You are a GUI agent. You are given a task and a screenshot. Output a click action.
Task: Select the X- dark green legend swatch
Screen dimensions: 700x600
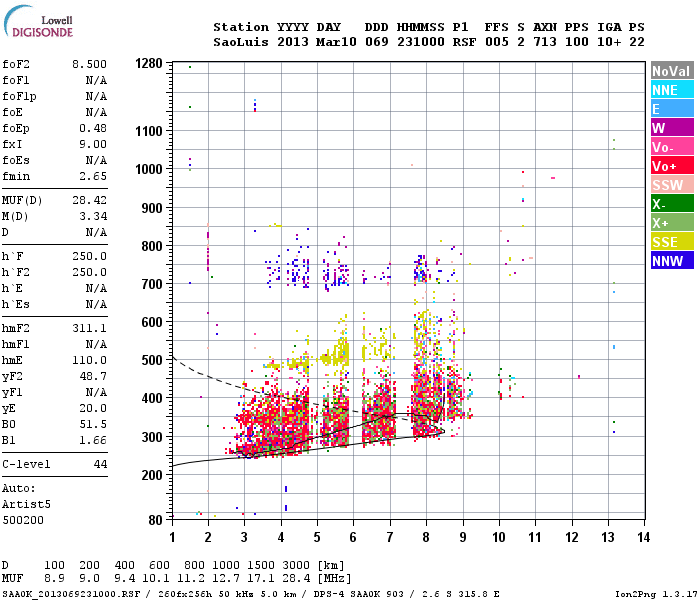pyautogui.click(x=672, y=204)
